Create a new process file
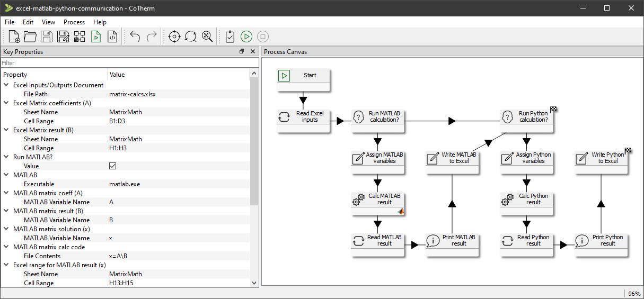Screen dimensions: 644x299 [x=14, y=37]
